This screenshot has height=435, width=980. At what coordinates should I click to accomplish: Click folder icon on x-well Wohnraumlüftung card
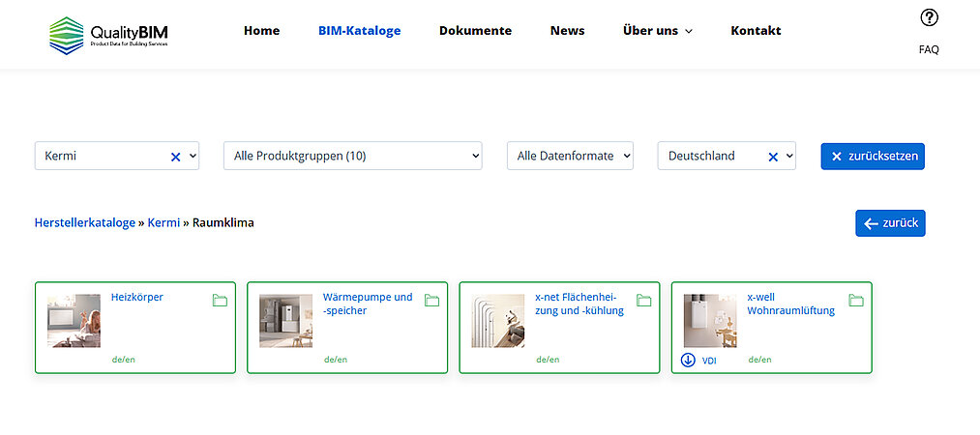point(855,301)
